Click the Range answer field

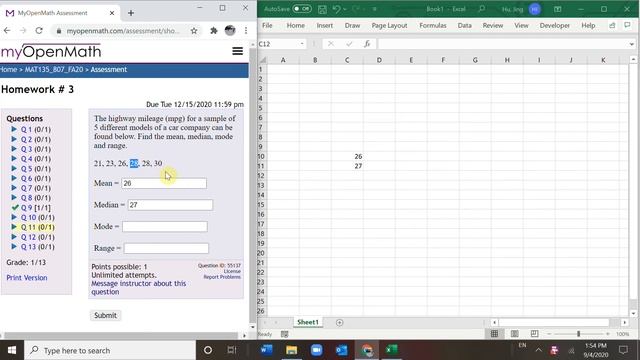pyautogui.click(x=166, y=248)
